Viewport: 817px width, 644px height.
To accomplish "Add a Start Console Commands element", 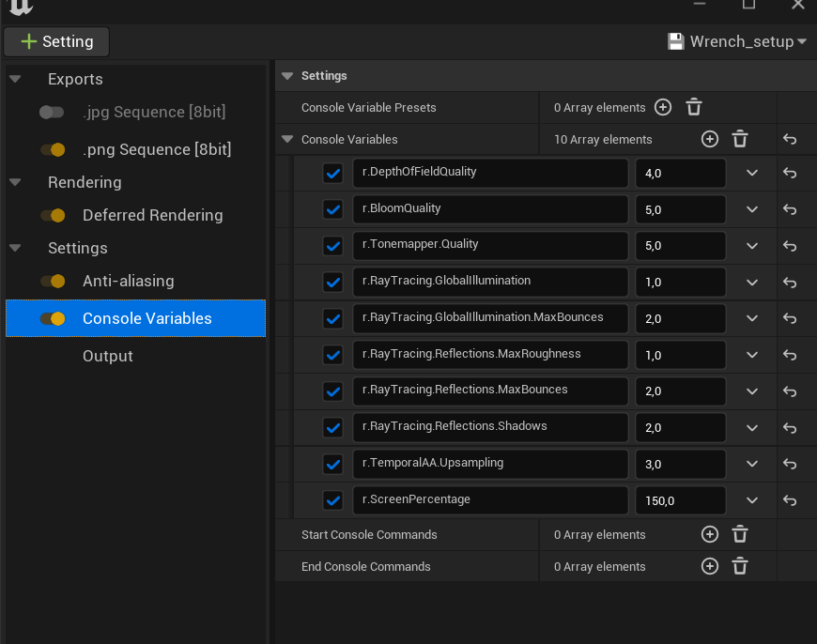I will click(x=710, y=534).
